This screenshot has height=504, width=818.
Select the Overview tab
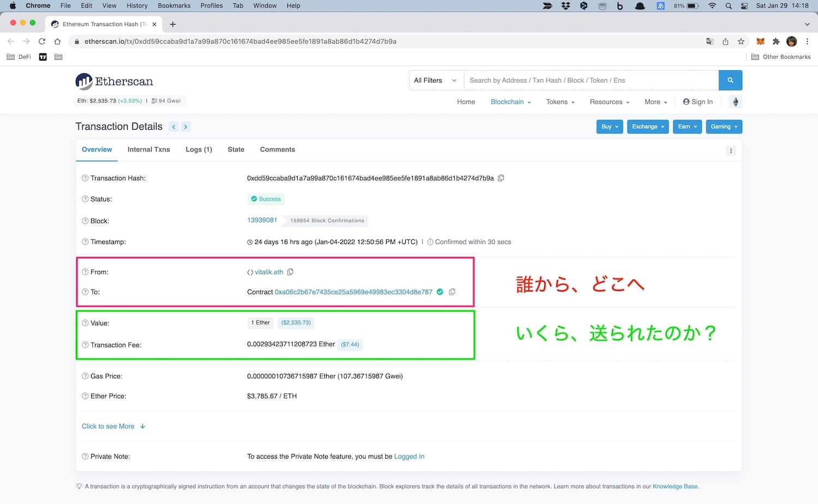(97, 149)
